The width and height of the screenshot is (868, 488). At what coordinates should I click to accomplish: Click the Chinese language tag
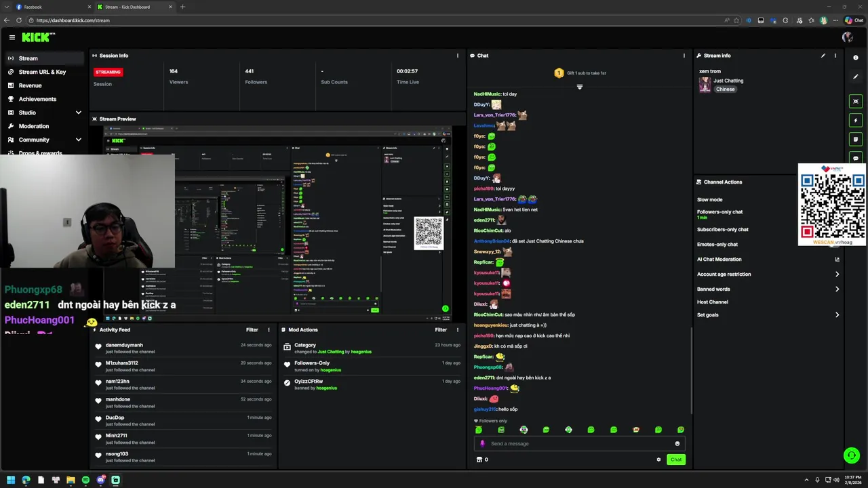coord(726,89)
